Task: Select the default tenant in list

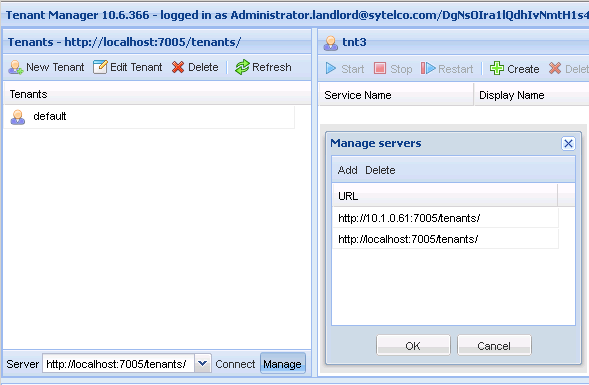Action: pyautogui.click(x=149, y=117)
